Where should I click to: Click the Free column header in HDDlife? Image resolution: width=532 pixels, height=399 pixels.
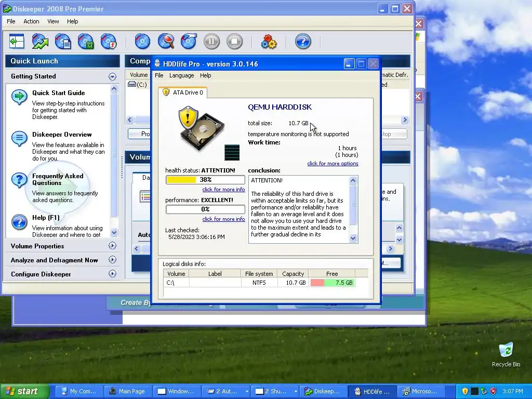pos(332,273)
